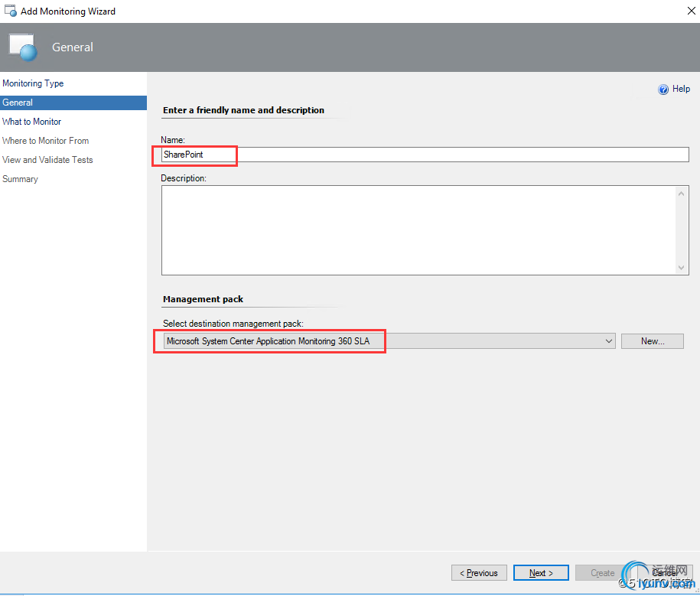The height and width of the screenshot is (596, 700).
Task: Click the 'Management pack' section heading
Action: tap(203, 299)
